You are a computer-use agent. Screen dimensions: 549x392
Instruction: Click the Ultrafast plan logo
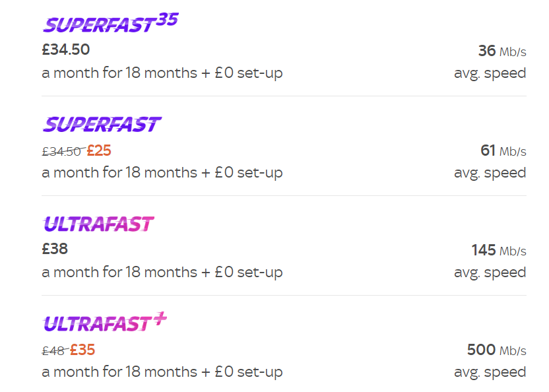pyautogui.click(x=98, y=224)
